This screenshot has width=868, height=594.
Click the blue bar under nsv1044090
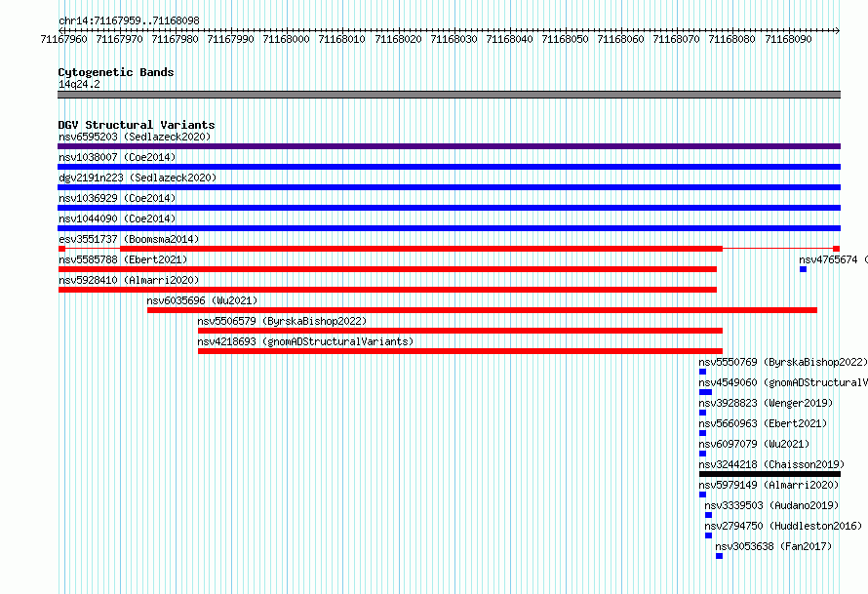[x=449, y=228]
